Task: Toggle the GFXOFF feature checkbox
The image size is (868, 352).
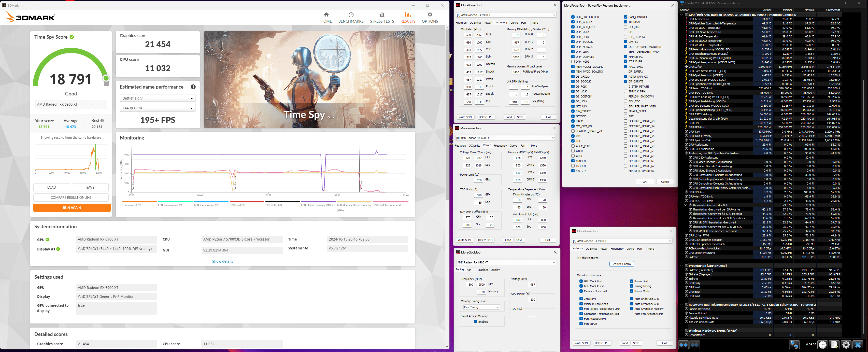Action: tap(573, 116)
